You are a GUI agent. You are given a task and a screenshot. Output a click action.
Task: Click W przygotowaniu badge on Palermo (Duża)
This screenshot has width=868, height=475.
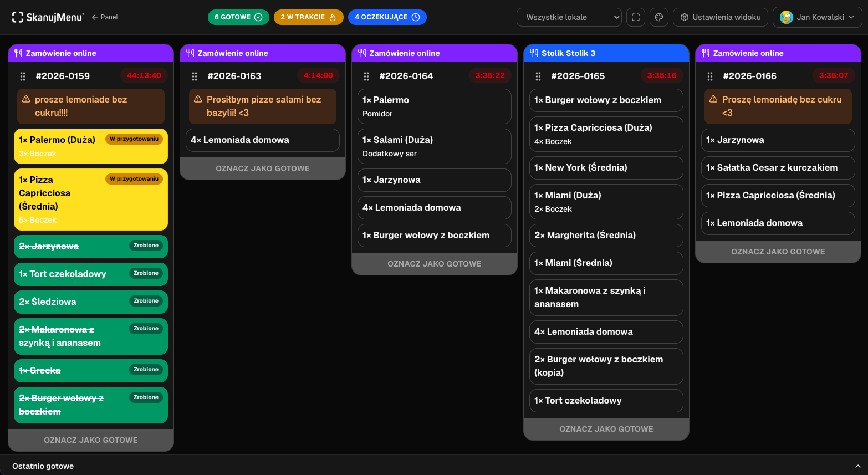click(134, 139)
